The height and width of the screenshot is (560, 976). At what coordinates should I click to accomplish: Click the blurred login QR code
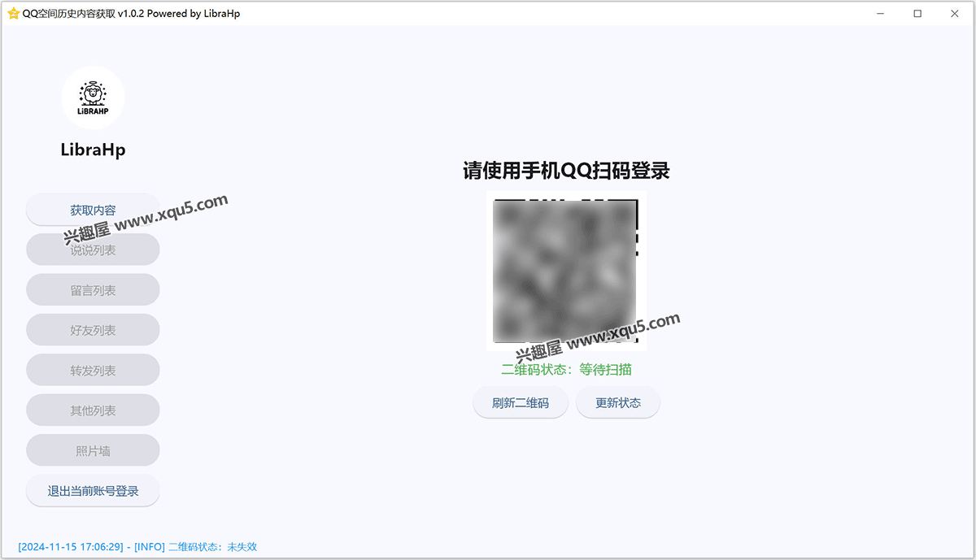pos(567,271)
